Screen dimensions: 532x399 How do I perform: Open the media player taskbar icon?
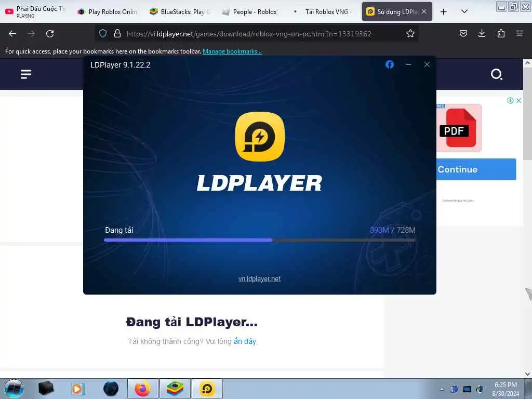(x=78, y=389)
